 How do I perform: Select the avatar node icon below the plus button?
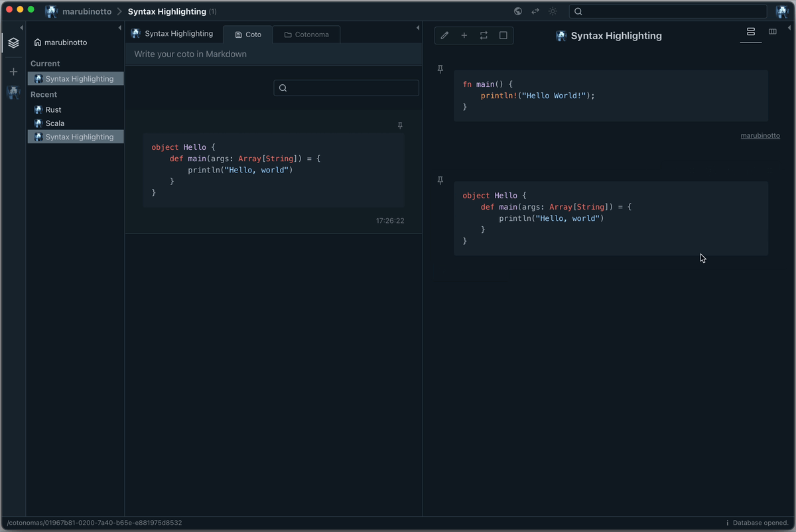coord(13,93)
